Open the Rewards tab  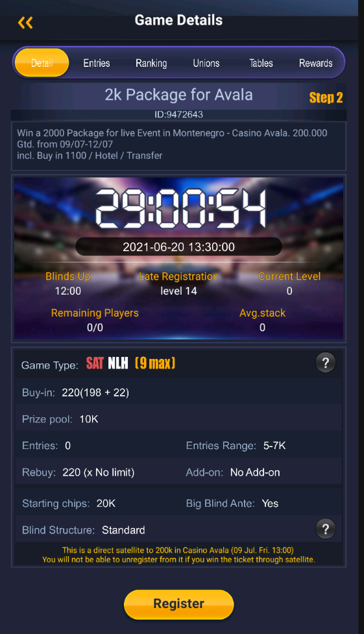[x=316, y=63]
